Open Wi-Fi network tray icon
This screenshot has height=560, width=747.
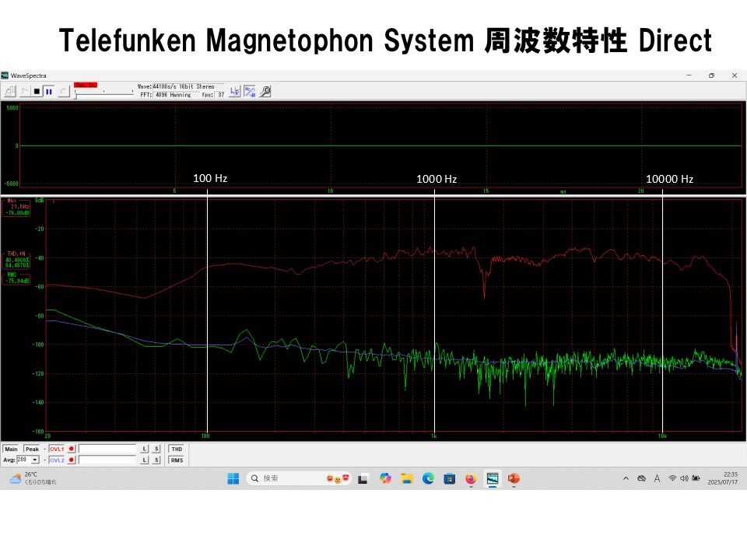click(x=672, y=478)
